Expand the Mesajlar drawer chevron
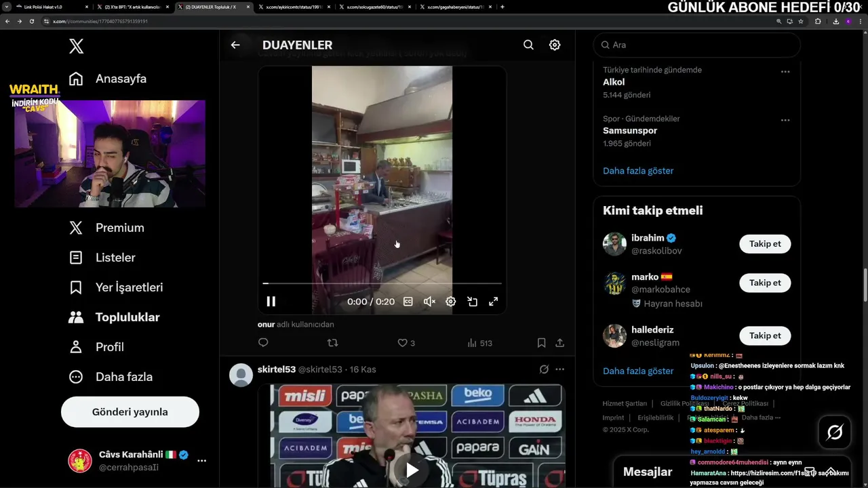The height and width of the screenshot is (488, 868). (x=830, y=472)
